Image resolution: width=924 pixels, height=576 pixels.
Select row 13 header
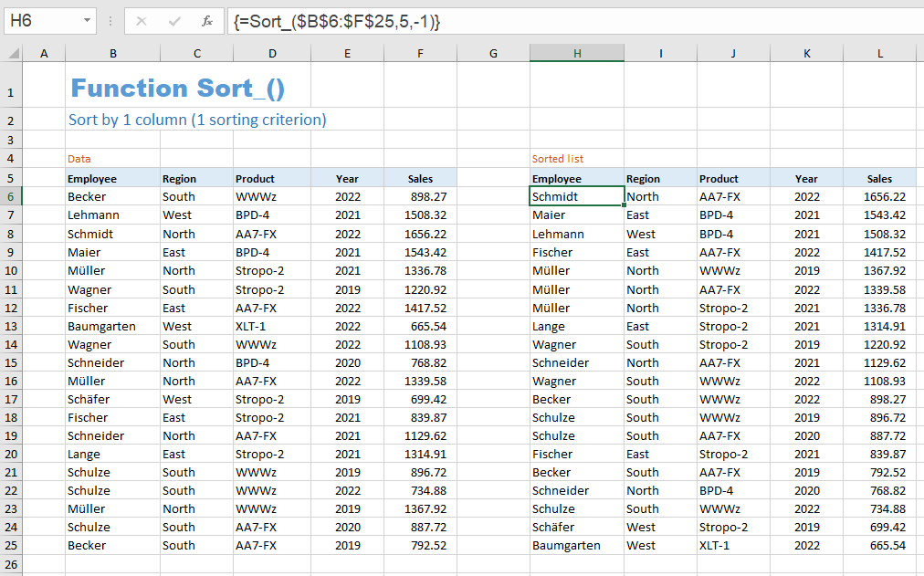(11, 326)
